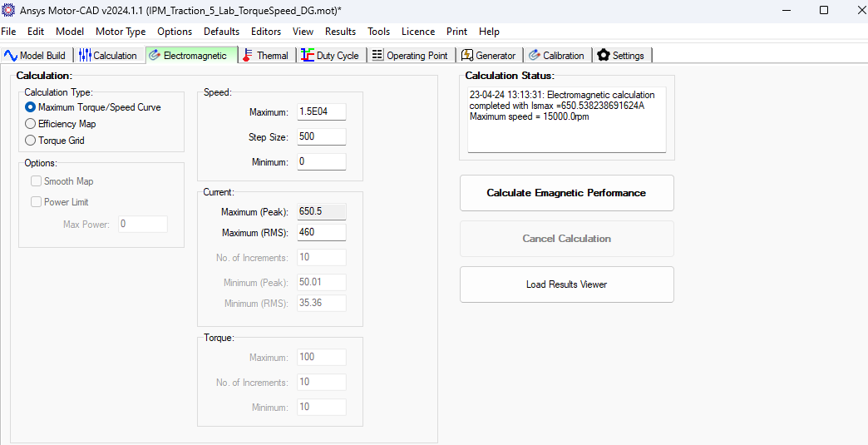868x445 pixels.
Task: Open the Model Build tab wave icon
Action: tap(11, 56)
